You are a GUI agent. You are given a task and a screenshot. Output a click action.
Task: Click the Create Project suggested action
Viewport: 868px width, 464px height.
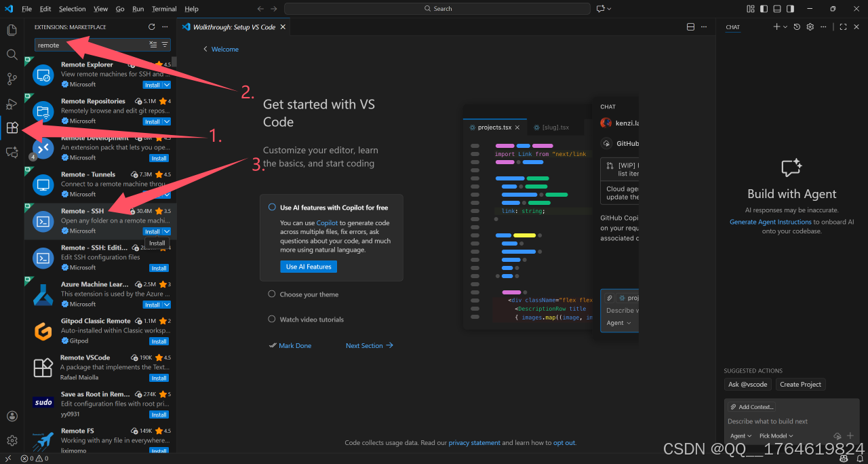[x=800, y=385]
